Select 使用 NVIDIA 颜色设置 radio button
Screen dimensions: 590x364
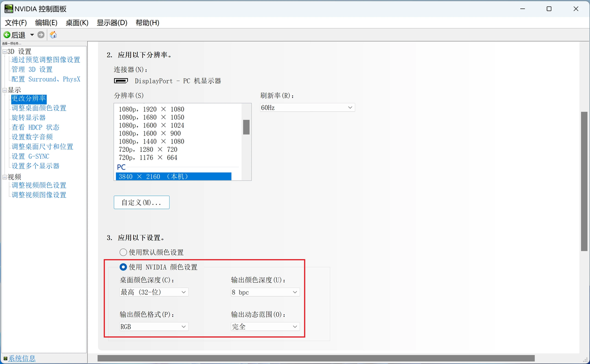[123, 267]
